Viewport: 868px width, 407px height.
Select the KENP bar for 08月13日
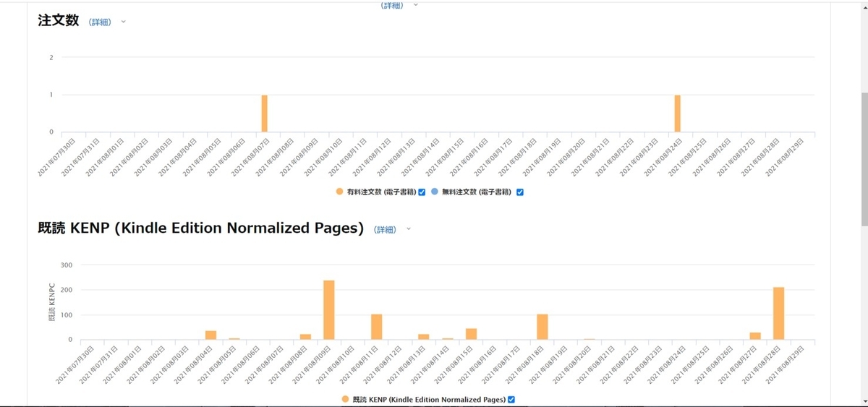424,337
